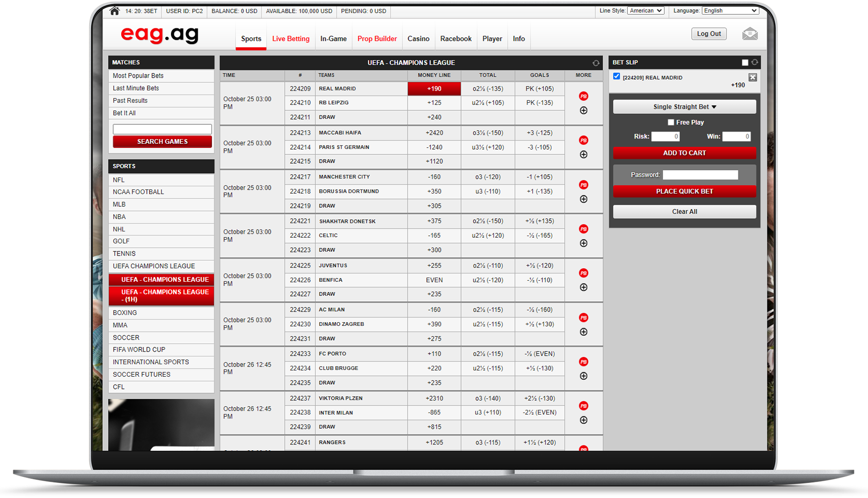868x498 pixels.
Task: Click the eag.ag logo
Action: (x=159, y=35)
